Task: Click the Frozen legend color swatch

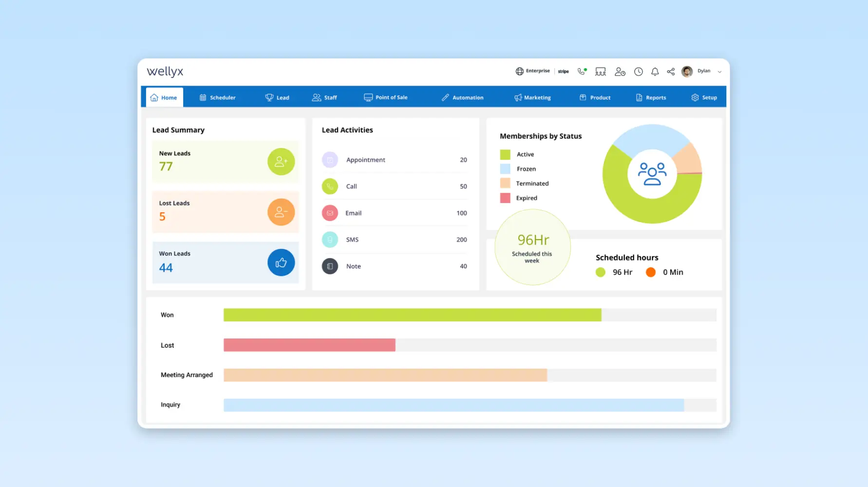Action: coord(505,169)
